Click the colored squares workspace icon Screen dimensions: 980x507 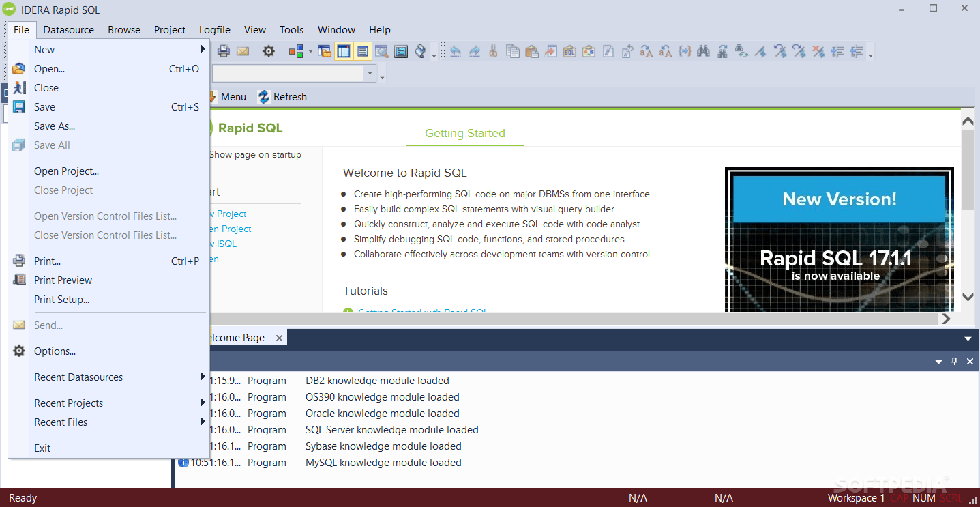coord(295,51)
